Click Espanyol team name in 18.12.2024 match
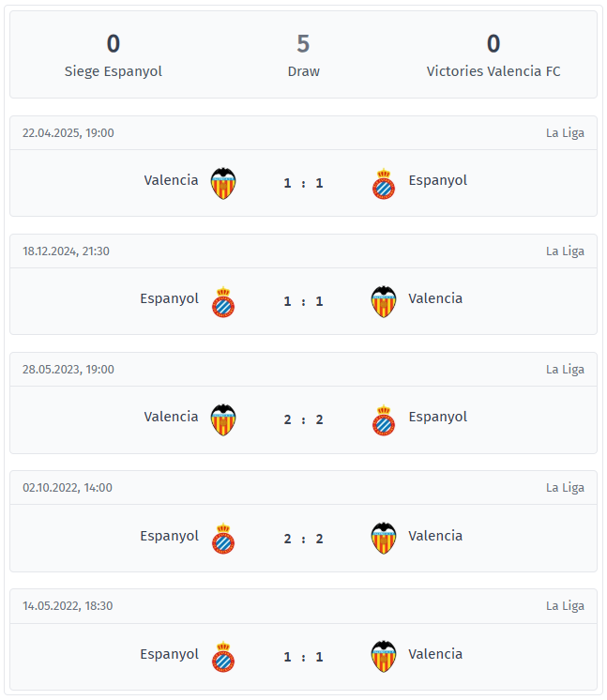The height and width of the screenshot is (700, 607). (169, 298)
